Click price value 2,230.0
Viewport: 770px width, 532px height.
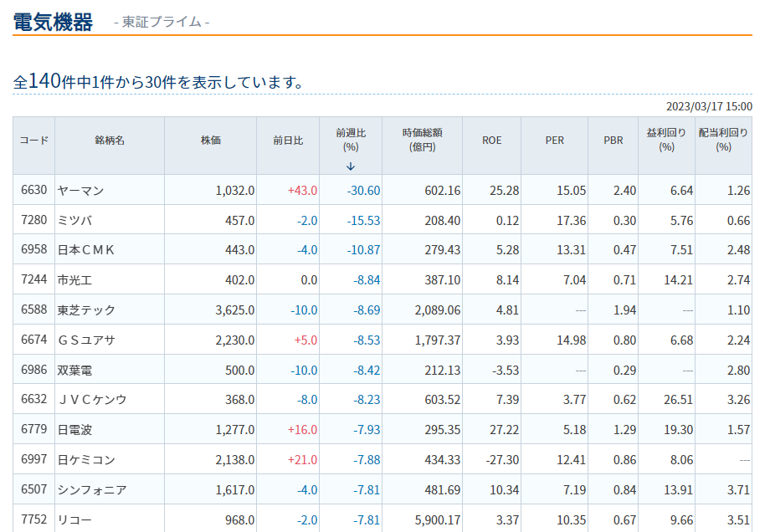(x=234, y=340)
